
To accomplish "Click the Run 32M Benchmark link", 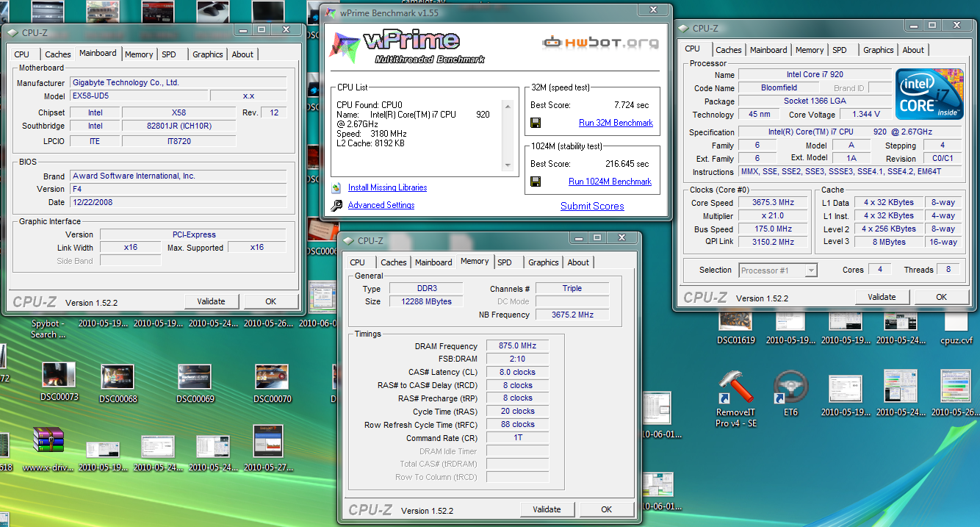I will (616, 123).
